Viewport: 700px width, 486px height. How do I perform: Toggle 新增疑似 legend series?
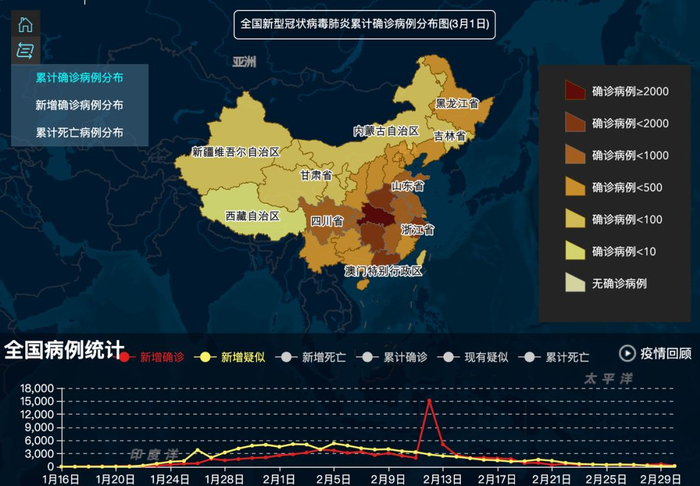pos(230,357)
